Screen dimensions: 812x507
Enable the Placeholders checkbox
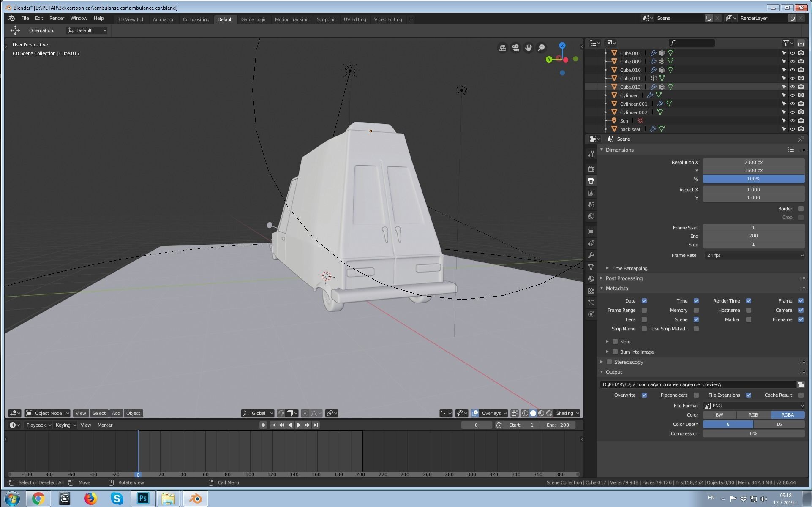(x=696, y=395)
